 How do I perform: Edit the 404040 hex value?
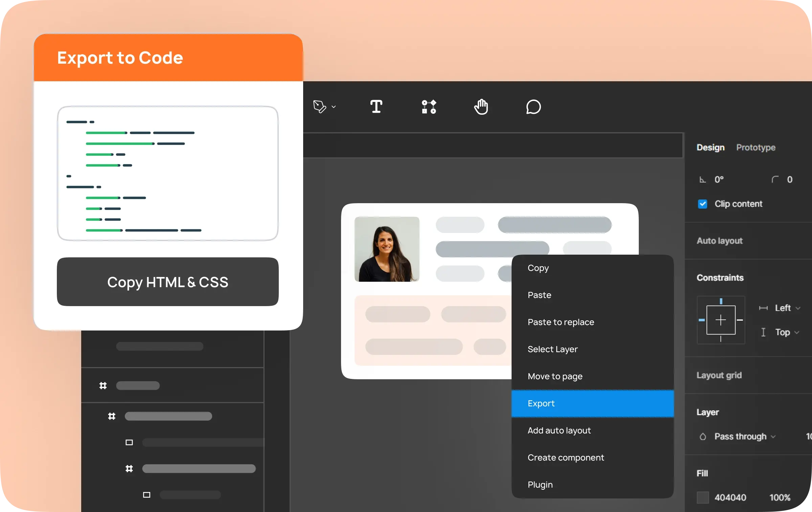click(x=730, y=497)
